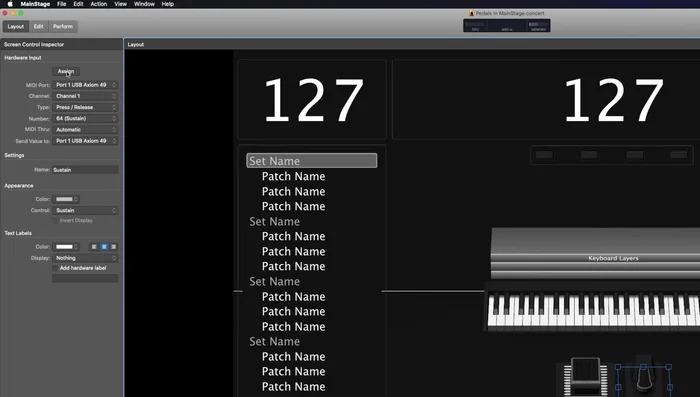Open the Number dropdown showing 64 (Sustain)
Screen dimensions: 700x397
[85, 118]
